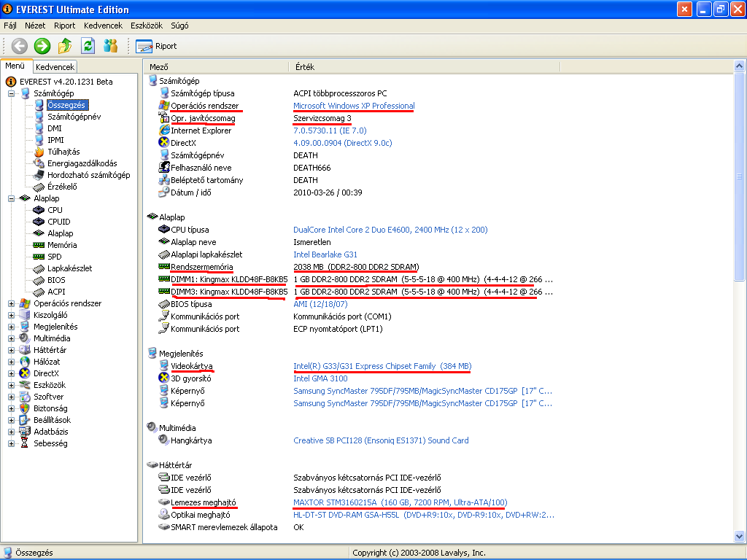Click the Back navigation arrow icon
747x560 pixels.
coord(20,46)
